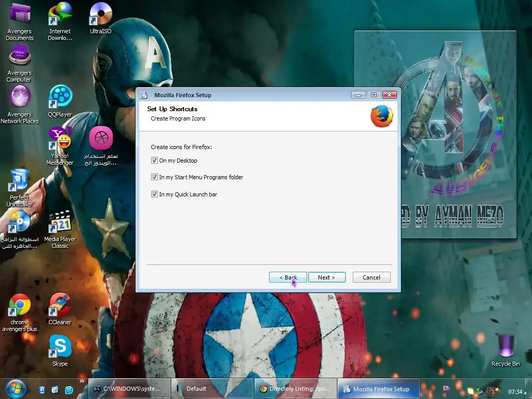Proceed with the Next button
This screenshot has height=399, width=532.
327,277
